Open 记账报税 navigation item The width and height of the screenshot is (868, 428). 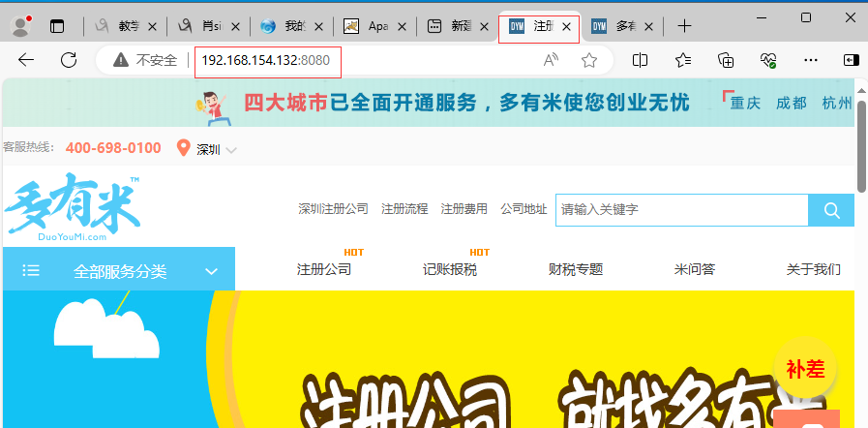450,269
